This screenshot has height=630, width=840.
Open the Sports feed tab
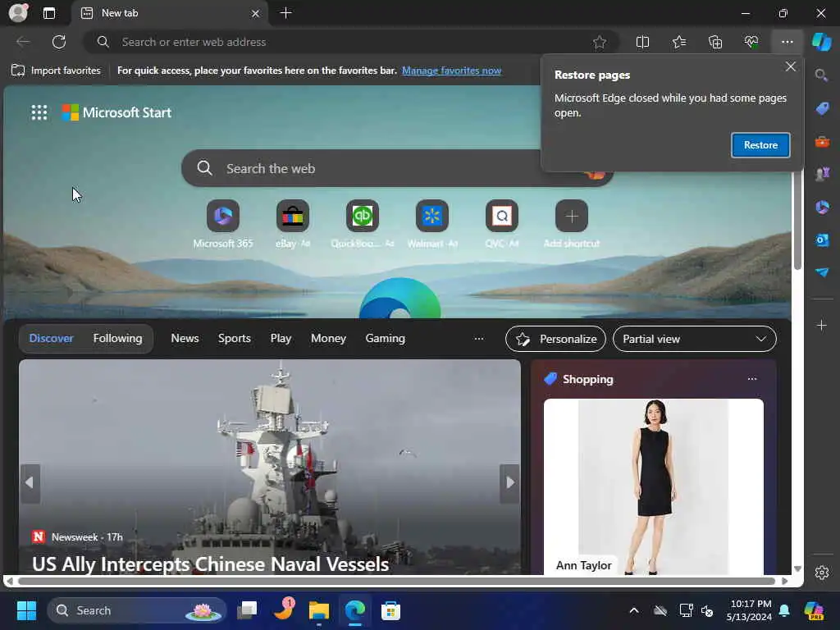234,339
